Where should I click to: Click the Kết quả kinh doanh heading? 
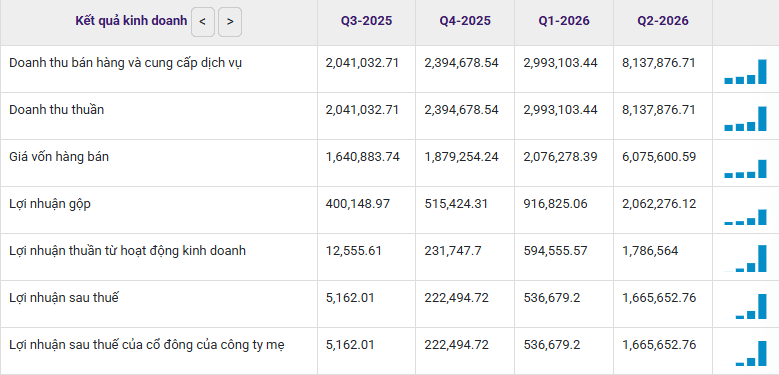tap(131, 21)
